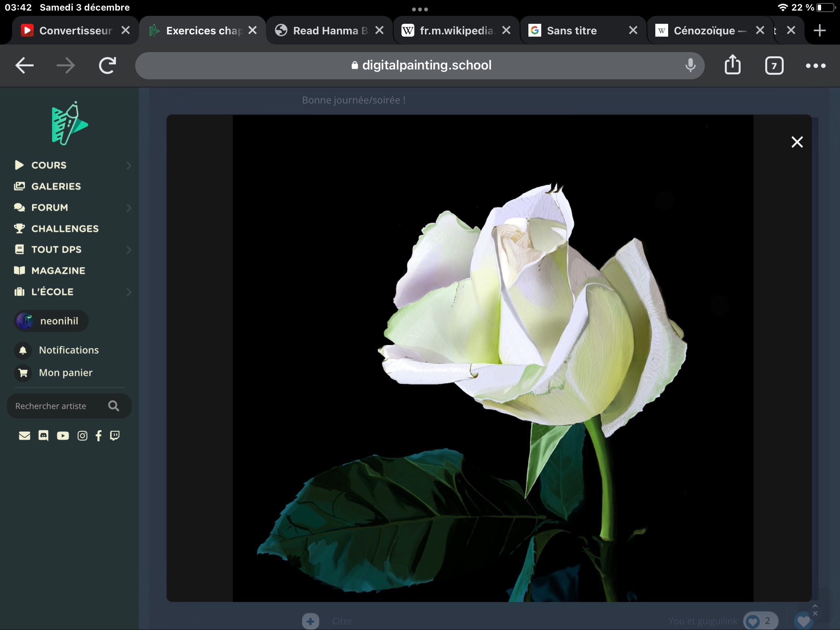Open the neonihil profile button
This screenshot has height=630, width=840.
[51, 321]
